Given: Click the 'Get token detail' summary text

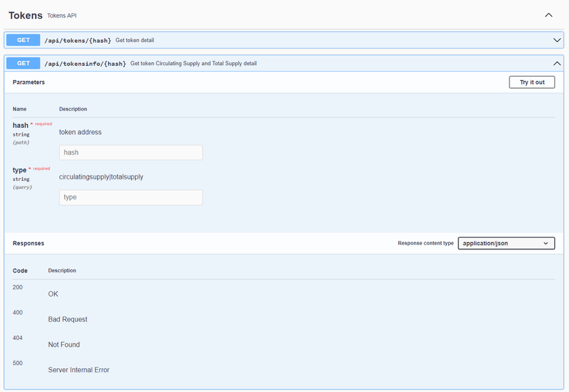Looking at the screenshot, I should point(134,40).
